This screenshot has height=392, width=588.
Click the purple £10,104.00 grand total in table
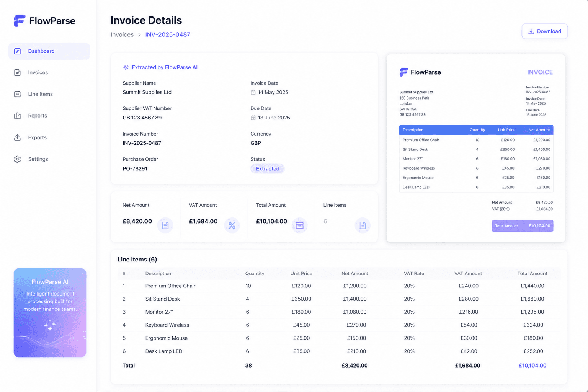click(x=532, y=366)
